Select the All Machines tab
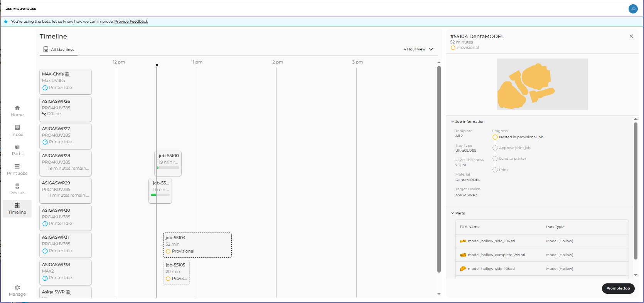 tap(59, 50)
